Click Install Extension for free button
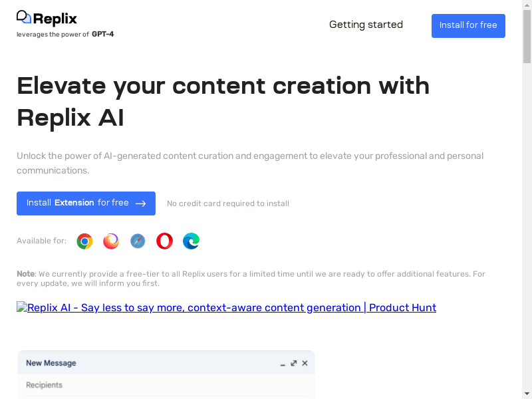Screen dimensions: 532x399 [x=86, y=203]
